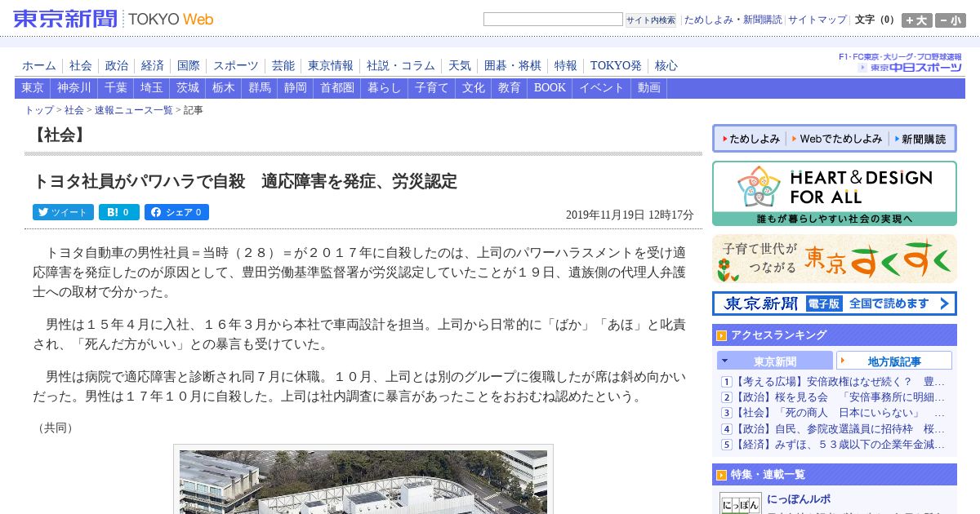
Task: Open the ホーム menu item
Action: [x=39, y=66]
